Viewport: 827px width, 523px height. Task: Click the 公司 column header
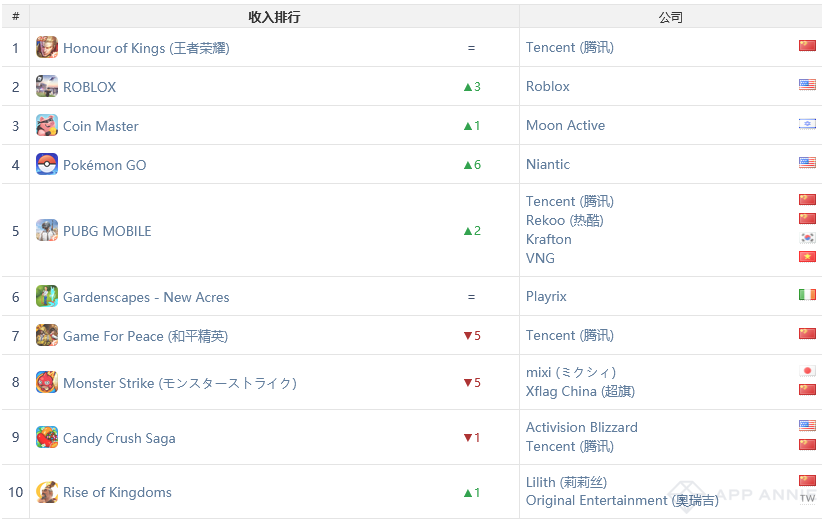(x=670, y=17)
